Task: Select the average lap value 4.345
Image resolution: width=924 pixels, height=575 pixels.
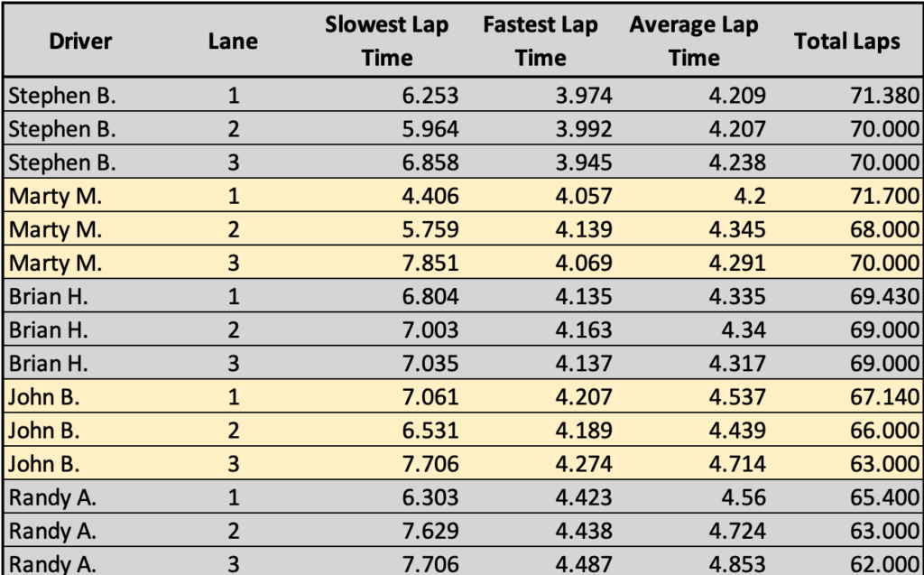Action: [x=736, y=229]
